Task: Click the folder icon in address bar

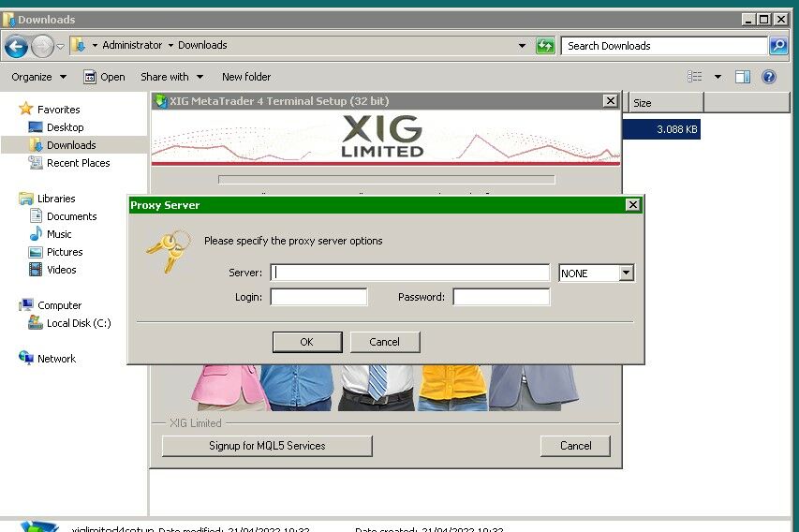Action: click(x=79, y=45)
